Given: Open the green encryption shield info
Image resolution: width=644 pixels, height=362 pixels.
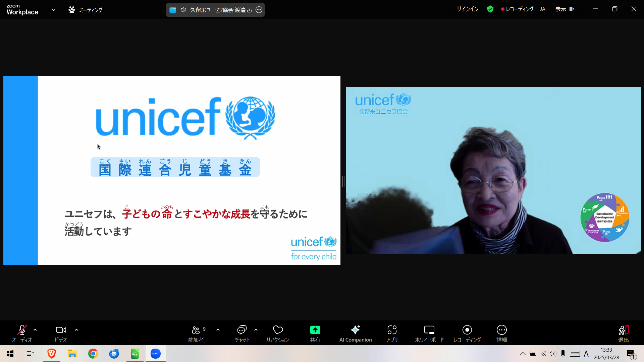Looking at the screenshot, I should [490, 9].
